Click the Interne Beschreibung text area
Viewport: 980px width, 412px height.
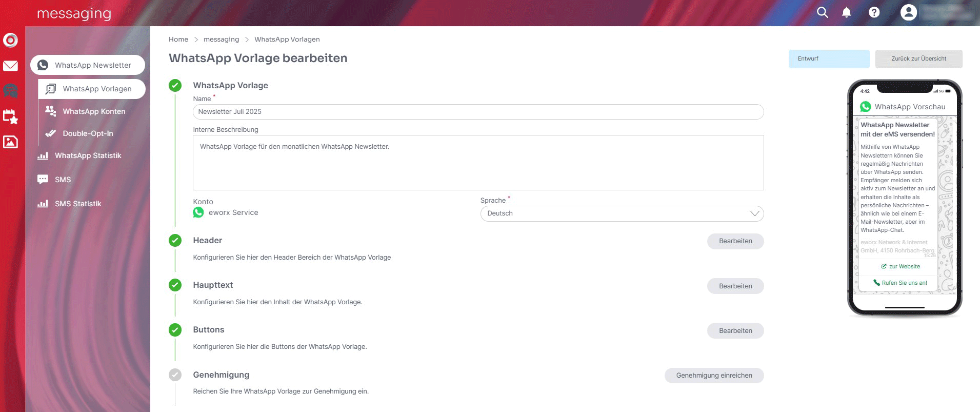[x=478, y=163]
